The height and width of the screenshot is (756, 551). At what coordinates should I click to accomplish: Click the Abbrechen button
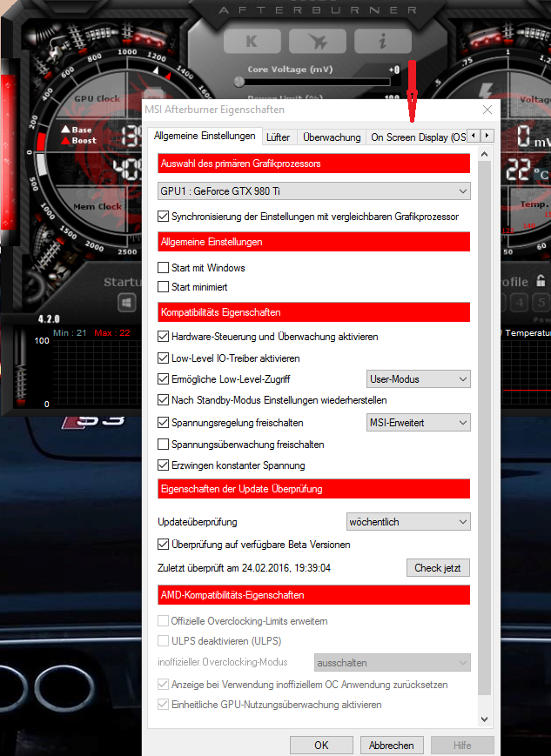tap(392, 745)
